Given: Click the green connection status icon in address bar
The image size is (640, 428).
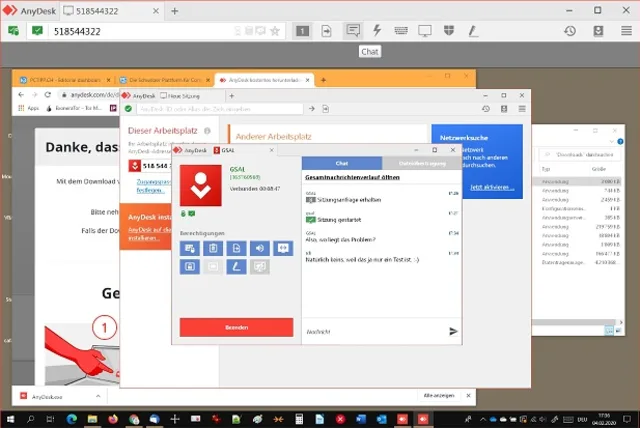Looking at the screenshot, I should point(37,31).
